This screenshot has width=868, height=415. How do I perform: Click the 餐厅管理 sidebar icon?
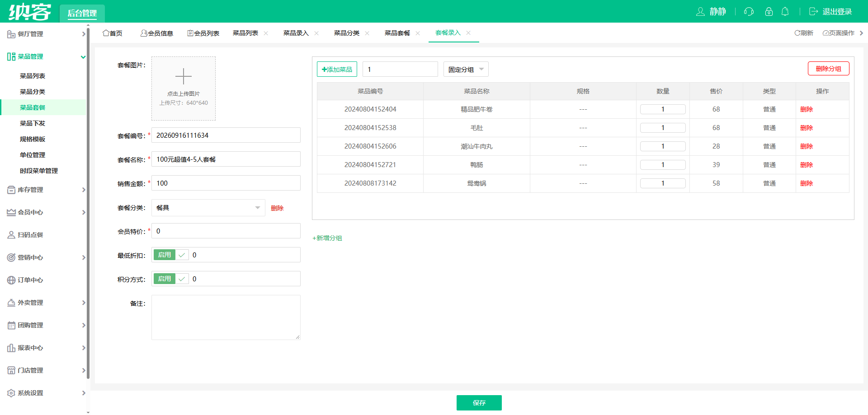pyautogui.click(x=11, y=34)
